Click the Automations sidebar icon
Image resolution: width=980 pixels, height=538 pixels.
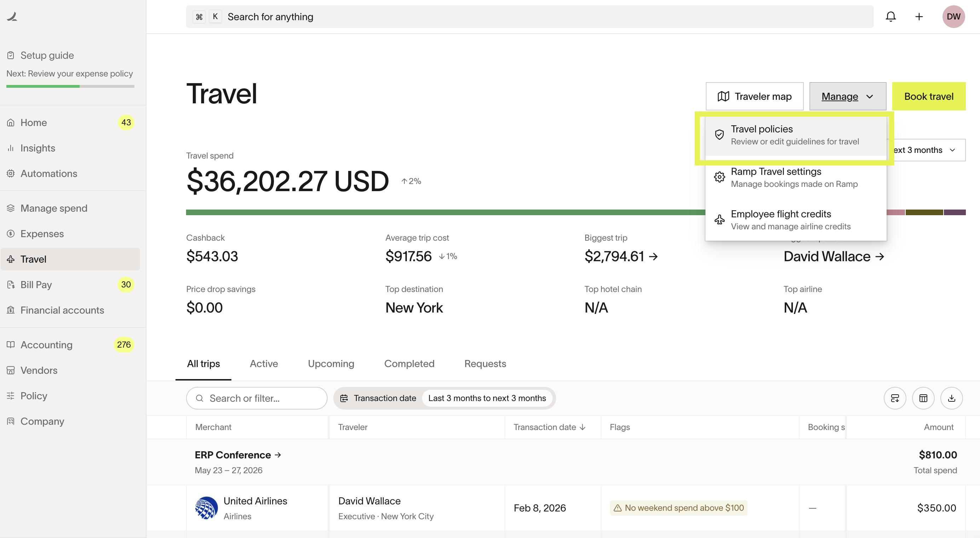point(11,173)
